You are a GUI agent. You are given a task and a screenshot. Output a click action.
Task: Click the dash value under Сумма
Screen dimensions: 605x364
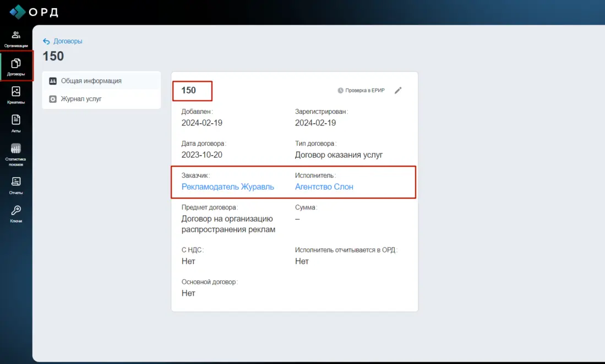click(x=297, y=219)
